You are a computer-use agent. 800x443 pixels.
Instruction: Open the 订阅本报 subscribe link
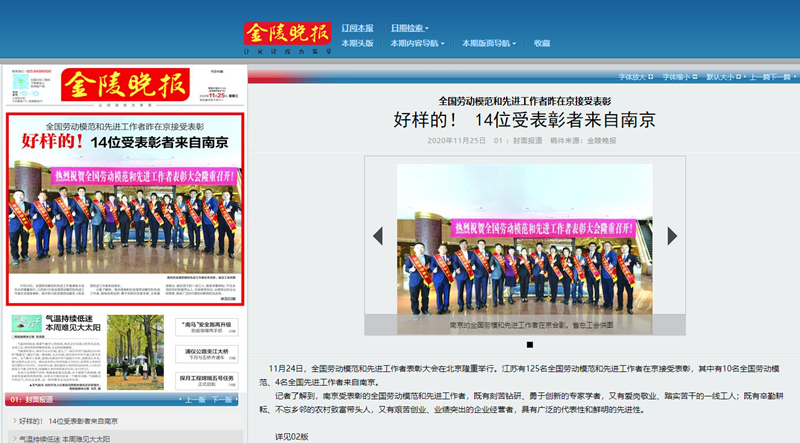click(x=357, y=28)
